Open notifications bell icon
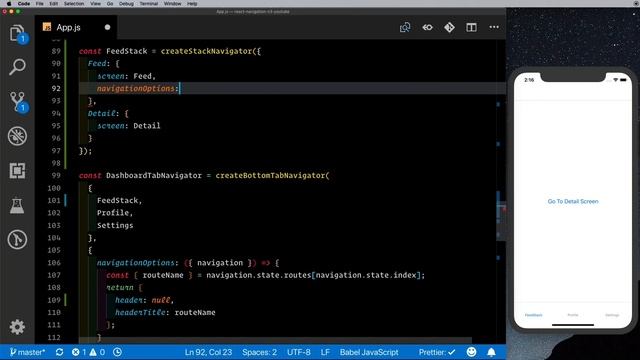The height and width of the screenshot is (360, 640). 491,352
